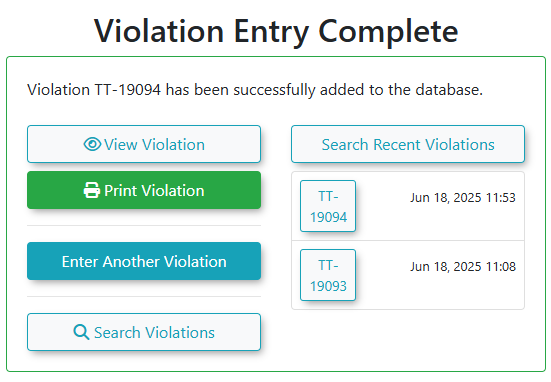Open the View Violation button

coord(144,144)
